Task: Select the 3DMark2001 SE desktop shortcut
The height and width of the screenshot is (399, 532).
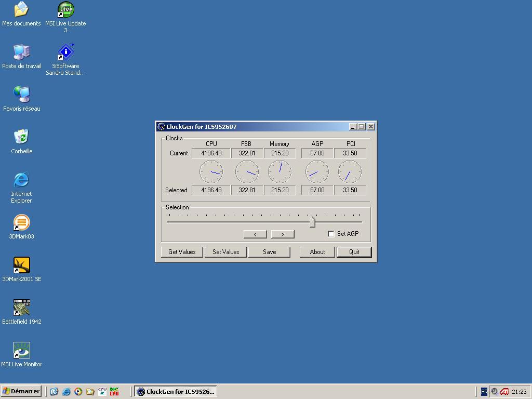Action: click(22, 265)
